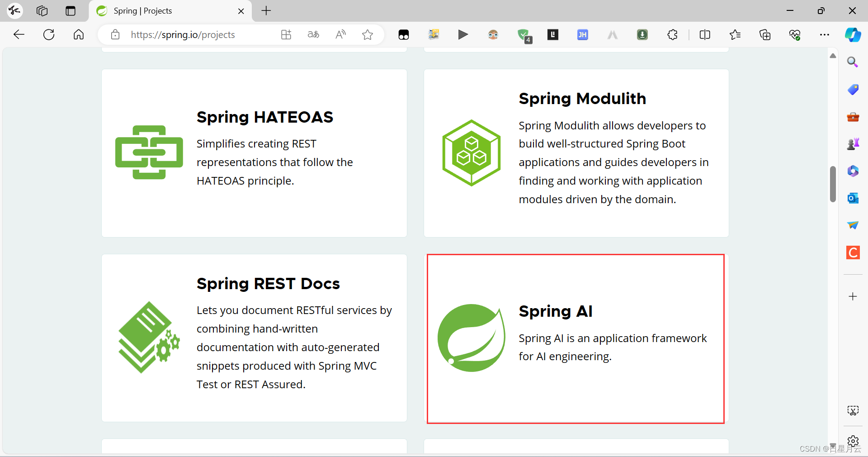Image resolution: width=868 pixels, height=457 pixels.
Task: Open a new browser tab
Action: point(266,11)
